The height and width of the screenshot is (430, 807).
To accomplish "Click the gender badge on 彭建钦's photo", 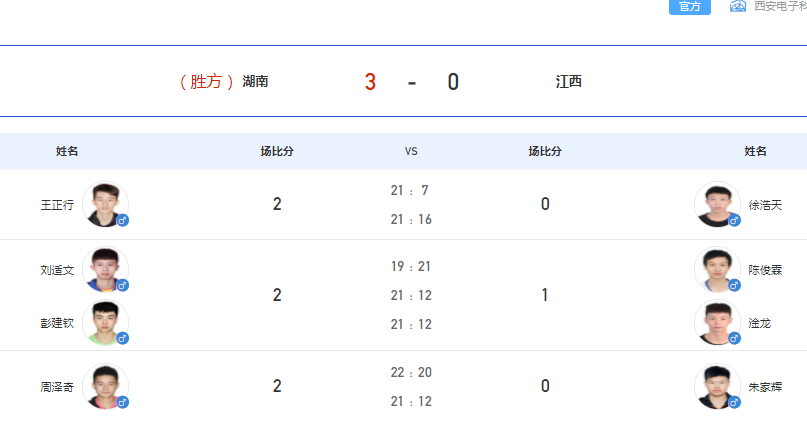I will pyautogui.click(x=122, y=338).
